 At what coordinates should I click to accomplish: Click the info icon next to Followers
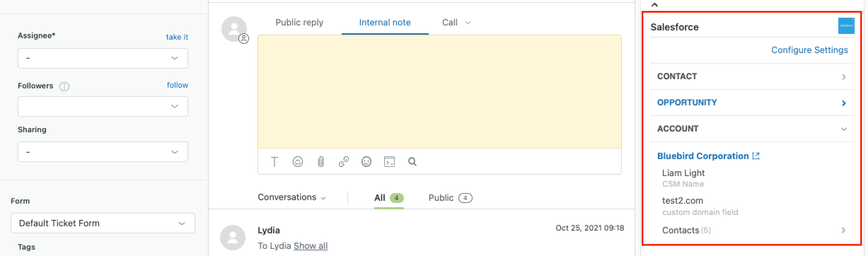pyautogui.click(x=65, y=86)
